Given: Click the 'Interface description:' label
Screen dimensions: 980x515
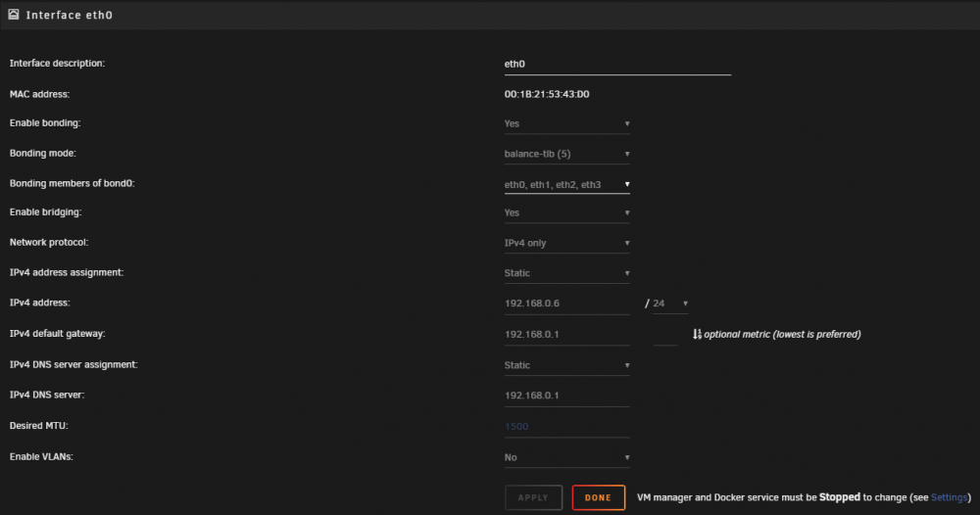Looking at the screenshot, I should point(57,63).
